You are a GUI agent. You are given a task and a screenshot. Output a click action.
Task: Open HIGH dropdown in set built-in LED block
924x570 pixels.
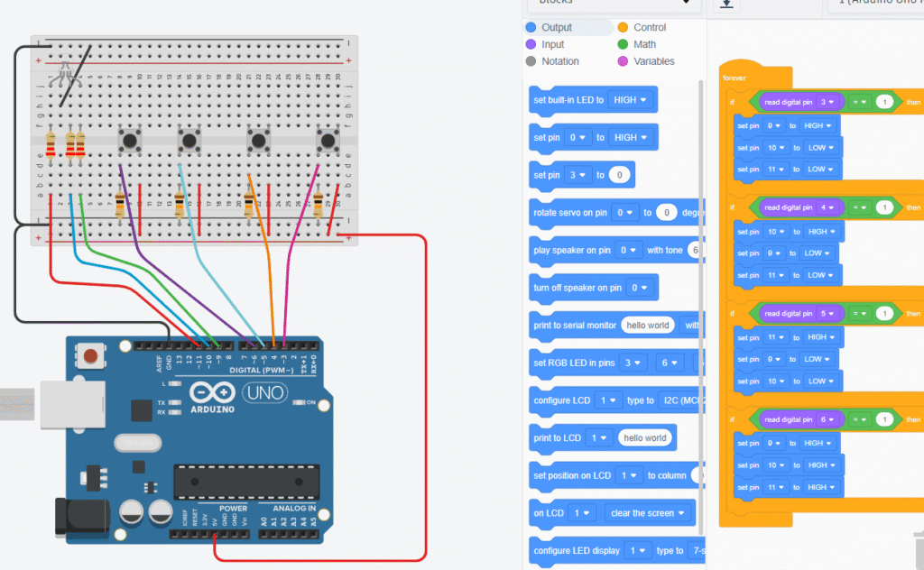631,100
